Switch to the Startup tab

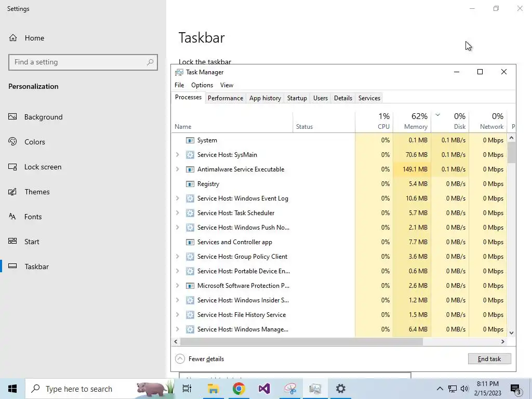pos(297,98)
